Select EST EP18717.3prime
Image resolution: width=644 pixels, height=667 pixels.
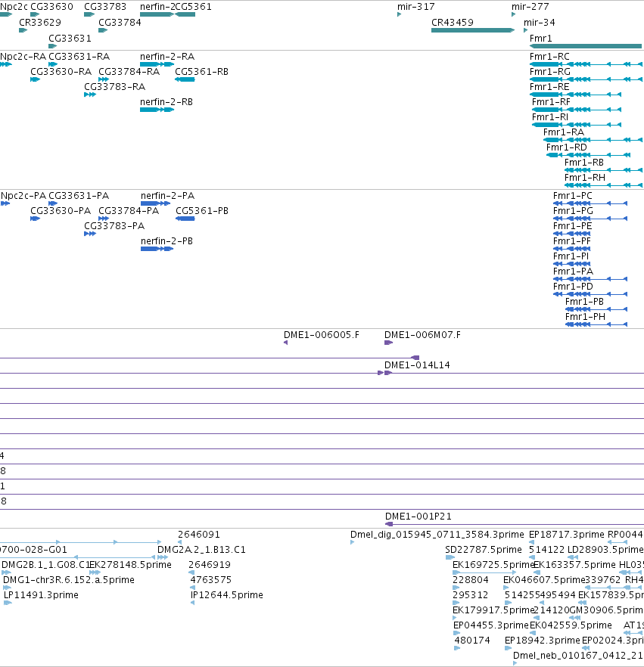point(567,534)
